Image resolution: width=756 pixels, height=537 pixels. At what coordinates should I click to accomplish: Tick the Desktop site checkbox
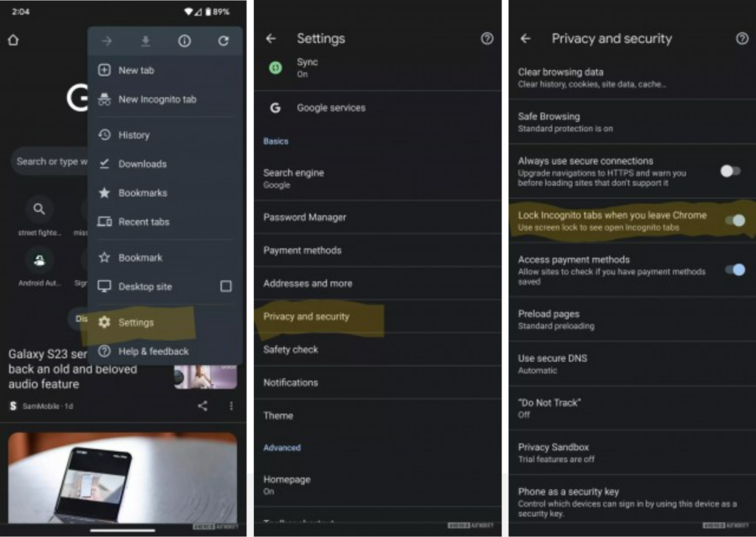coord(226,286)
